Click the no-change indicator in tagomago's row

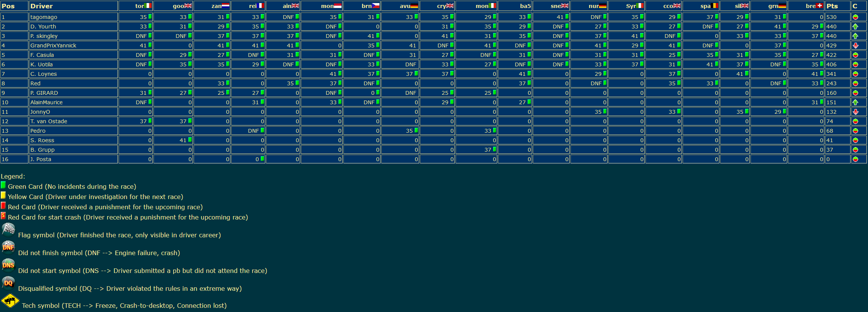click(x=855, y=17)
